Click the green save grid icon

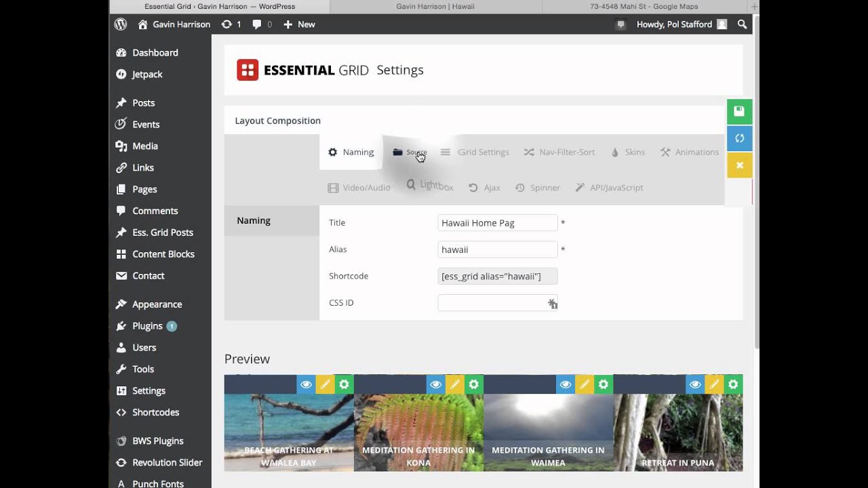pos(740,111)
